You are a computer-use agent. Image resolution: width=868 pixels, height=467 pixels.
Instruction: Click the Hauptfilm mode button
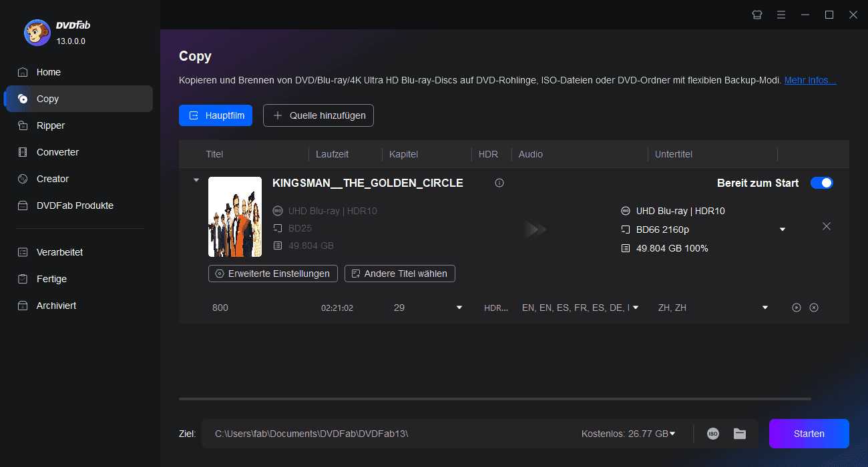216,115
